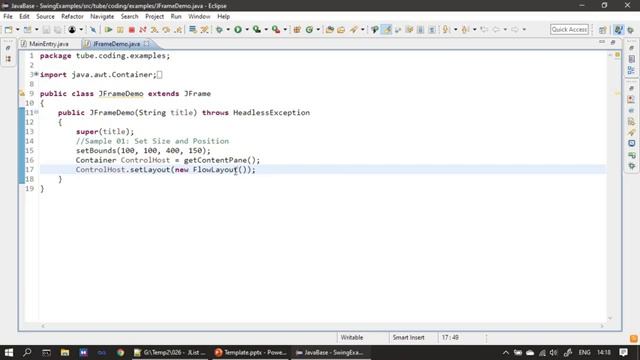Click the Search flashlight toolbar icon
This screenshot has height=360, width=640.
pyautogui.click(x=353, y=30)
